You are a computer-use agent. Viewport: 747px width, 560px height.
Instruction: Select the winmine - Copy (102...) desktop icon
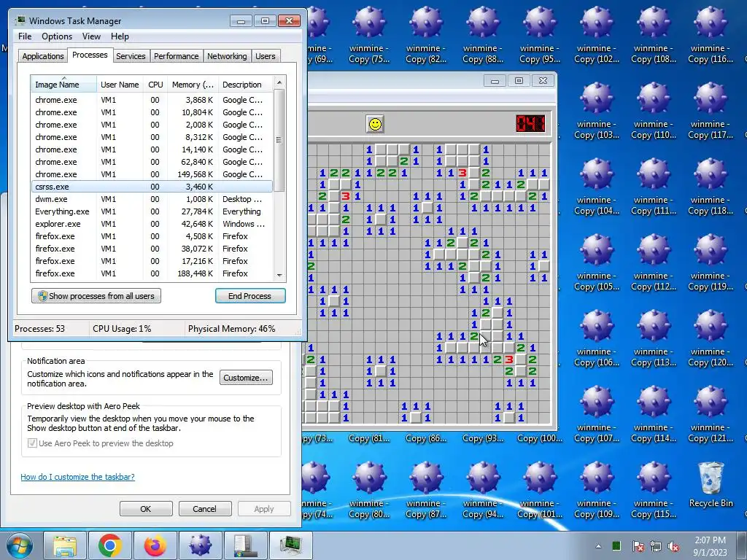click(597, 35)
